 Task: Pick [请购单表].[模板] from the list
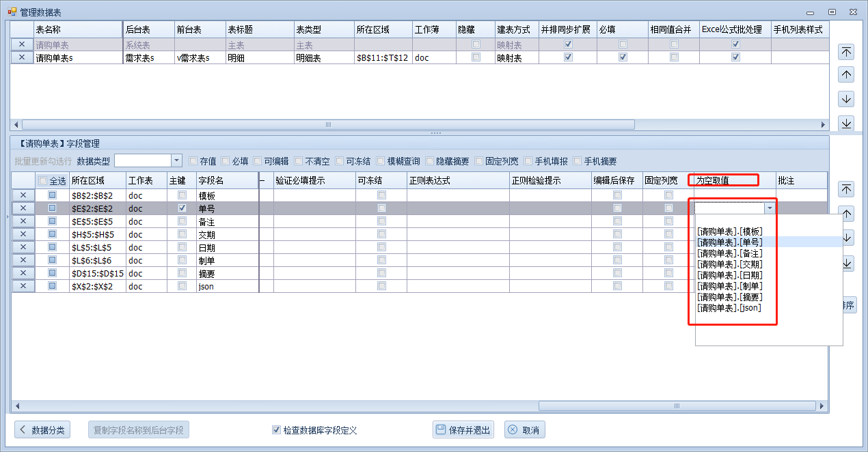(x=730, y=231)
